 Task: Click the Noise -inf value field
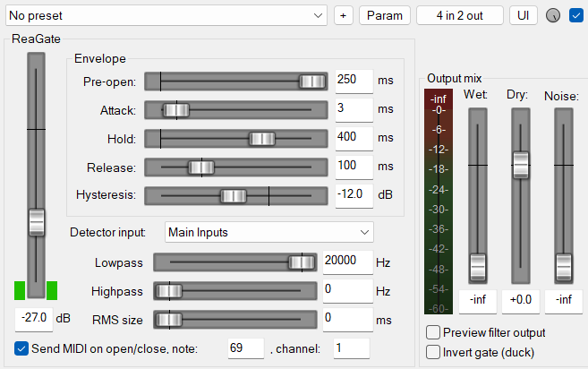click(x=564, y=301)
